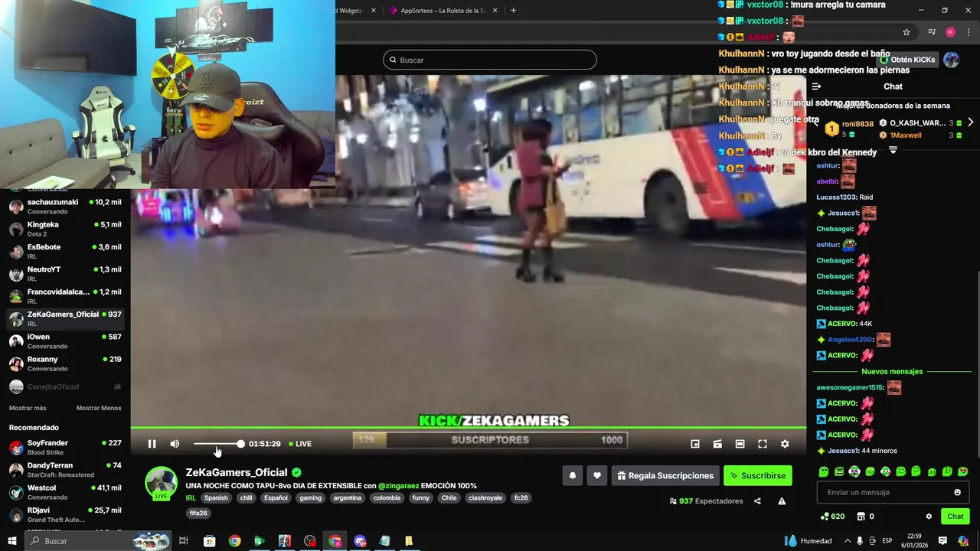
Task: Adjust the player volume slider
Action: click(x=218, y=444)
